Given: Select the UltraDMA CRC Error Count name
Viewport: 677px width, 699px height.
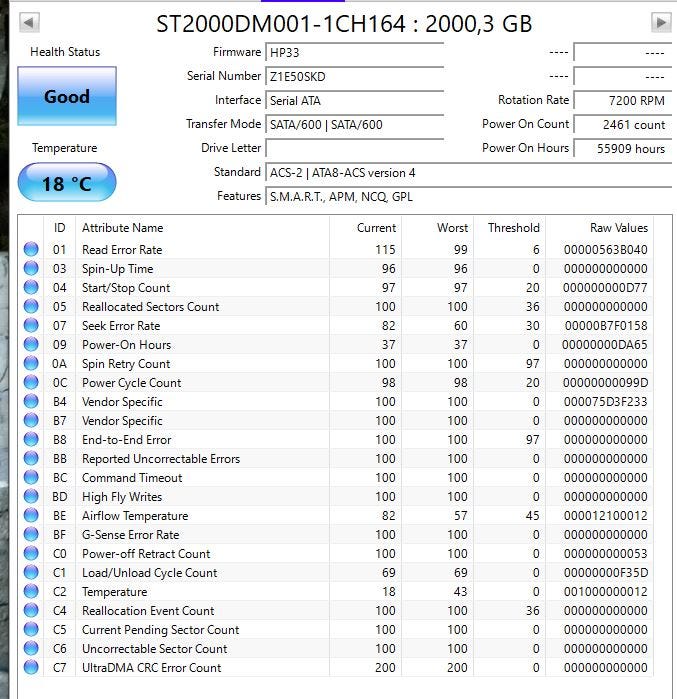Looking at the screenshot, I should pyautogui.click(x=152, y=668).
